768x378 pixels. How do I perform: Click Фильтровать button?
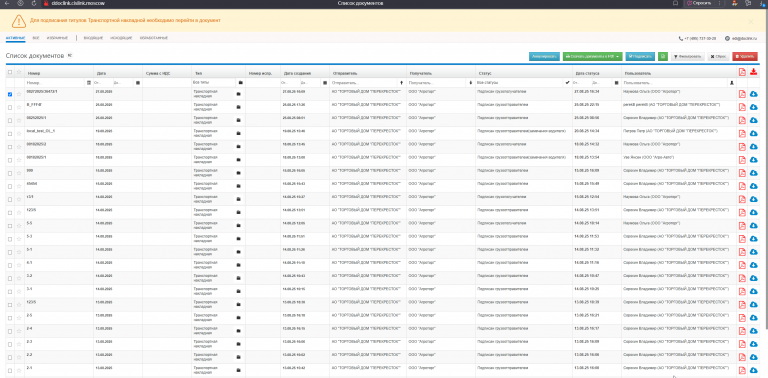pos(688,57)
